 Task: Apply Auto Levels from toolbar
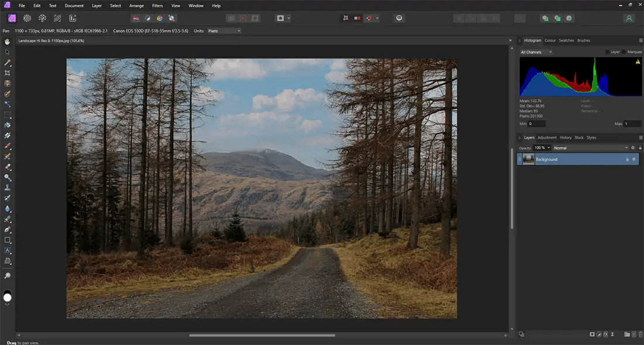click(x=136, y=18)
